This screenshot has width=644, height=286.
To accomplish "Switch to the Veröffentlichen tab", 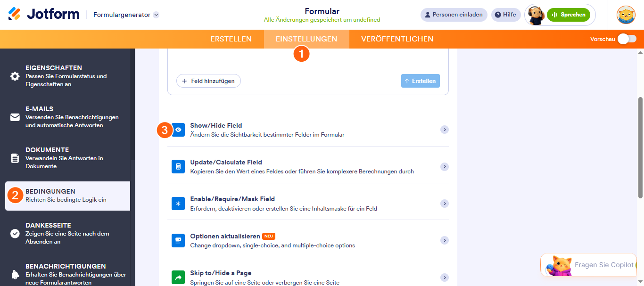I will [x=397, y=39].
